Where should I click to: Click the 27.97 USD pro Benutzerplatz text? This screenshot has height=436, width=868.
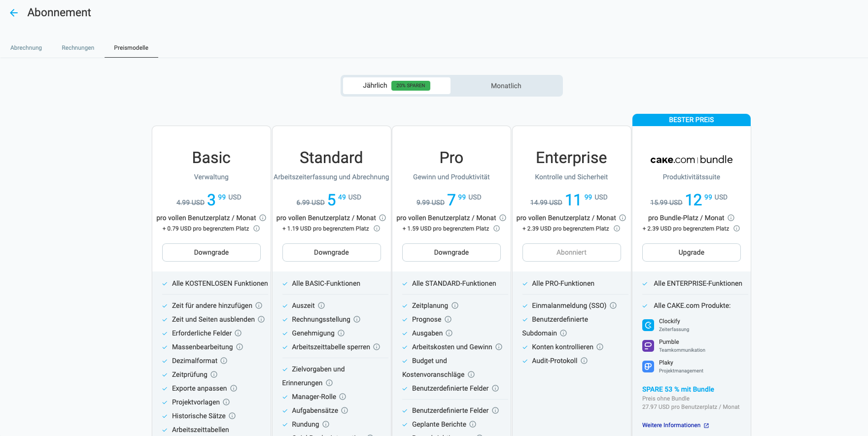click(691, 407)
